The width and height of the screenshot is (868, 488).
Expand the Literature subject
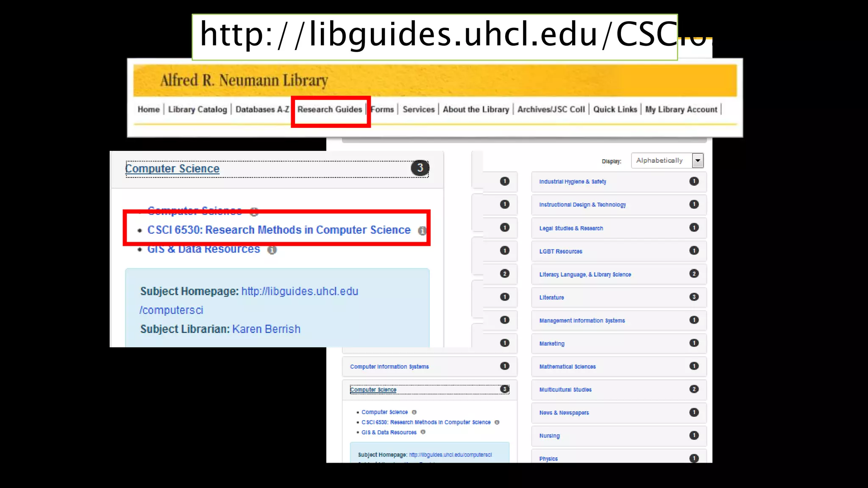(x=619, y=297)
